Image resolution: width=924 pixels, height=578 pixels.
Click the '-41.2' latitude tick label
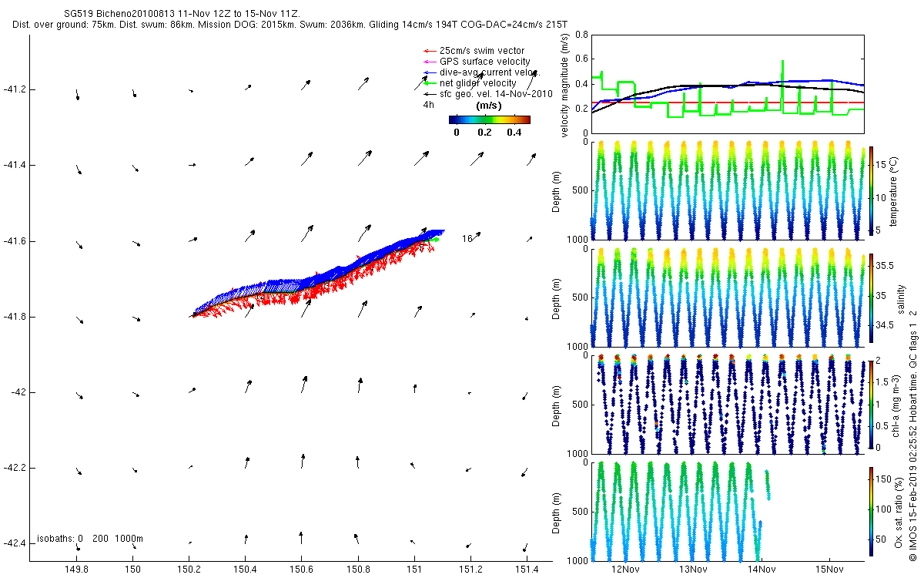[15, 89]
